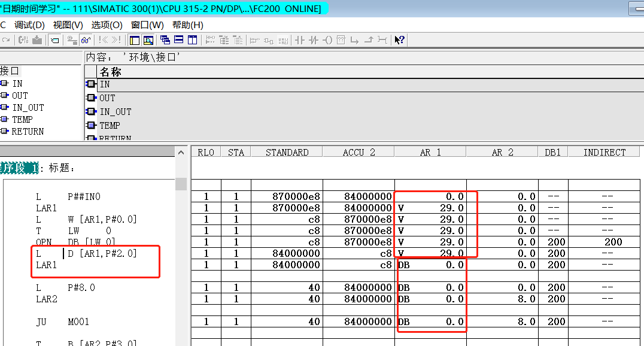The image size is (644, 346).
Task: Click the 名称 column header
Action: (111, 72)
